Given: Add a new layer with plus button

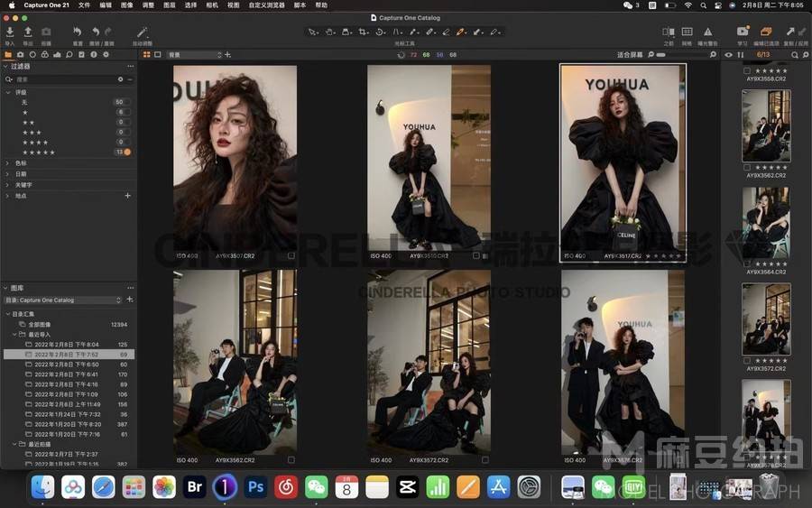Looking at the screenshot, I should click(x=227, y=54).
